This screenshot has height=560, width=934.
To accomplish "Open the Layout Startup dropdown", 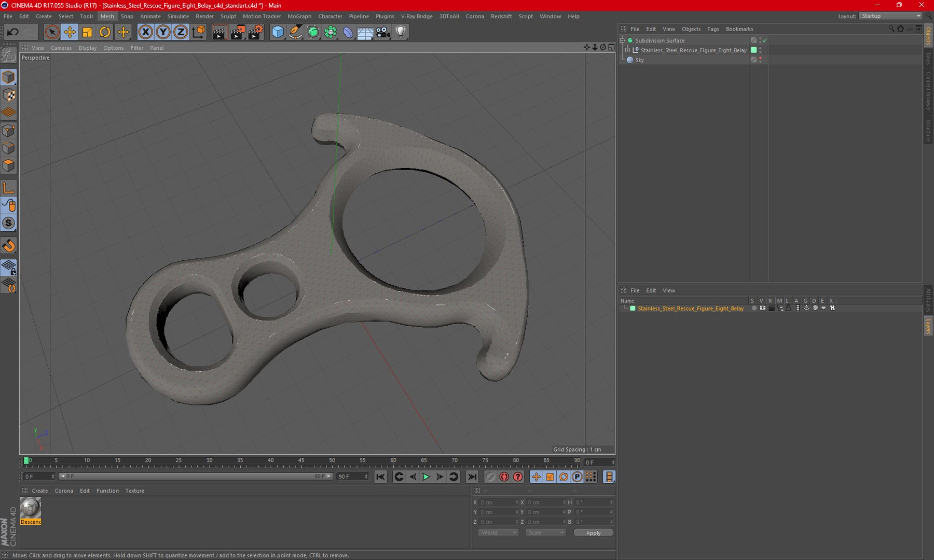I will pyautogui.click(x=890, y=16).
